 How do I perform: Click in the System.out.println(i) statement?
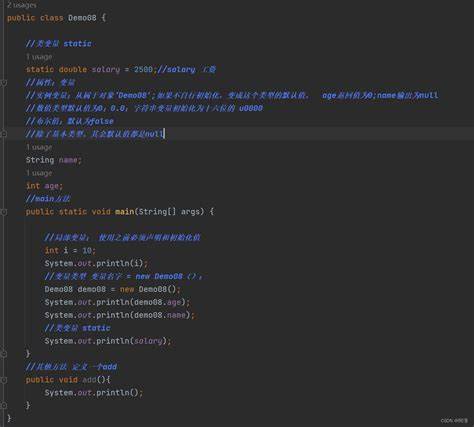point(96,263)
